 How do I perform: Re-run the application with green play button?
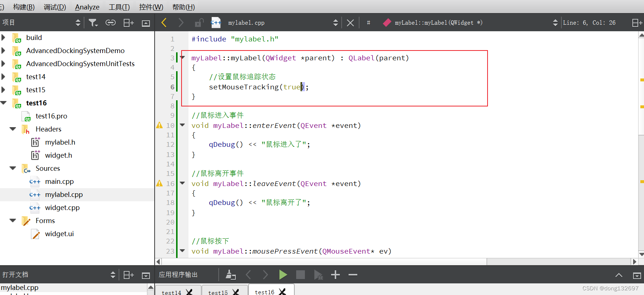tap(283, 275)
